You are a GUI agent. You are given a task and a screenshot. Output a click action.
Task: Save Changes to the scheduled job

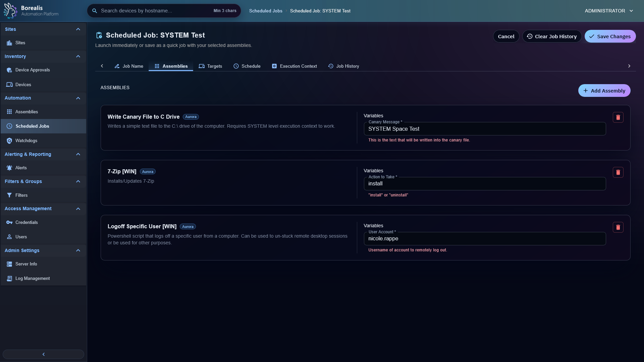610,36
